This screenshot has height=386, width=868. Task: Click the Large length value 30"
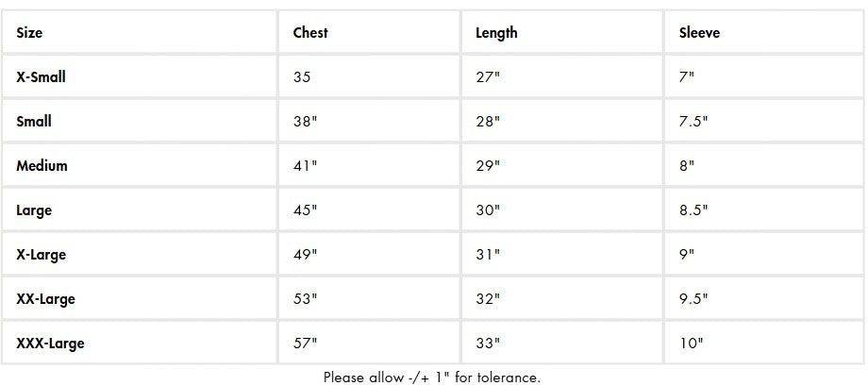[x=488, y=210]
